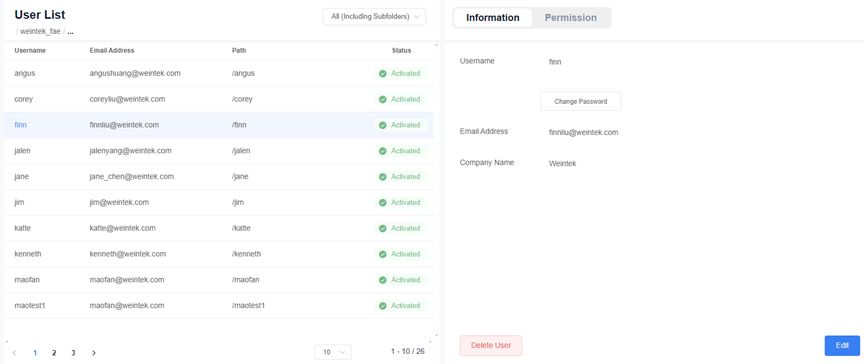Viewport: 865px width, 364px height.
Task: Click the green check icon beside kenneth
Action: tap(382, 254)
